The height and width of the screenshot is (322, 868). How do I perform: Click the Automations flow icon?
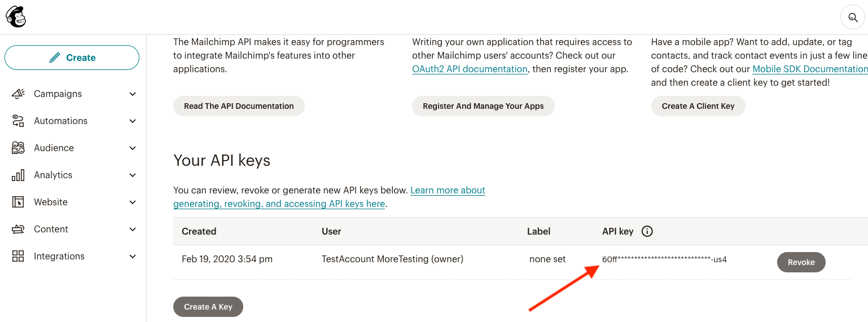pos(18,121)
